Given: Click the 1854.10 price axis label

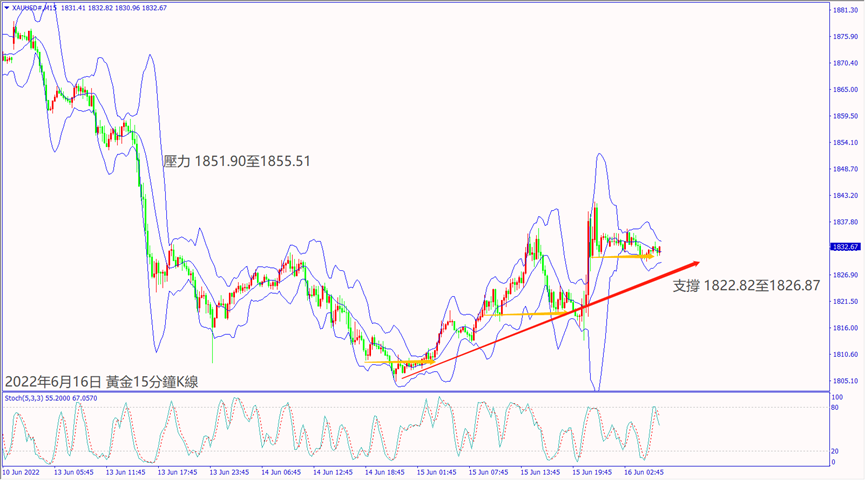Looking at the screenshot, I should coord(844,142).
